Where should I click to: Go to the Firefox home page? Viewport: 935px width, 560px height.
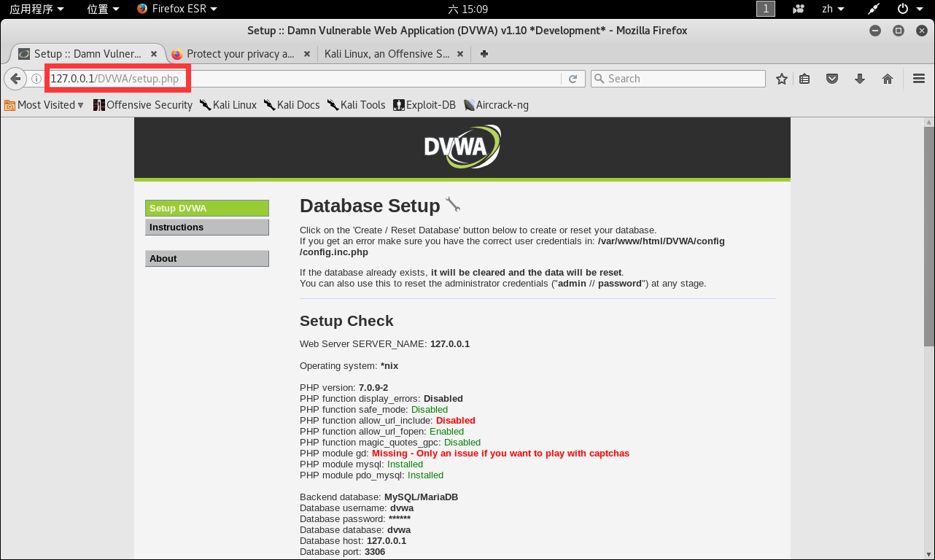coord(887,78)
